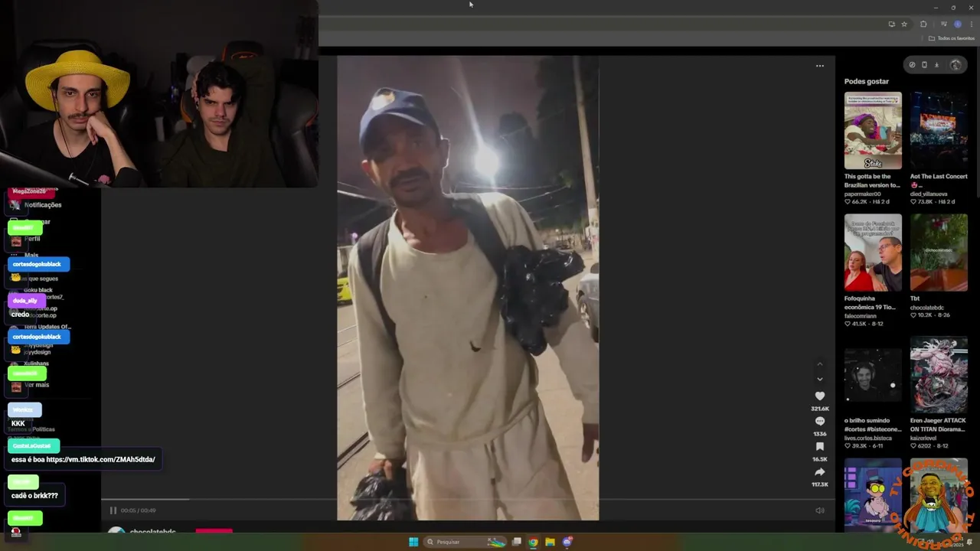Image resolution: width=980 pixels, height=551 pixels.
Task: Open the three-dot options menu on video
Action: 819,66
